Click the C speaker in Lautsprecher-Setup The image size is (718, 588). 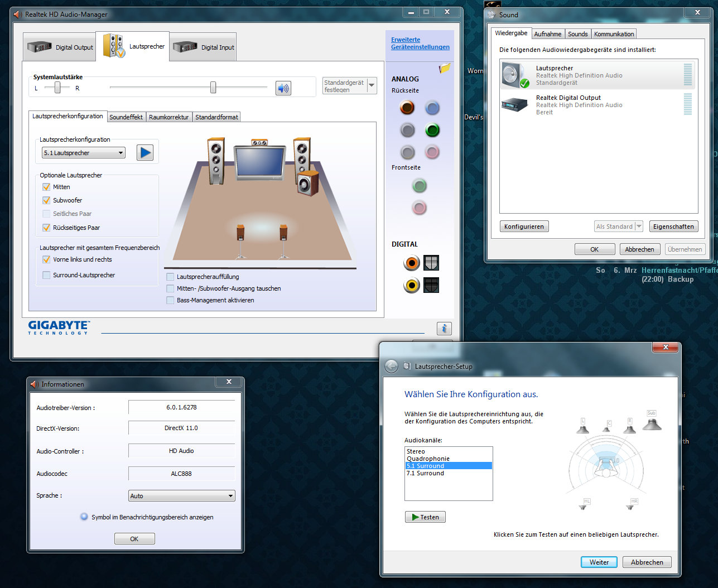[607, 426]
